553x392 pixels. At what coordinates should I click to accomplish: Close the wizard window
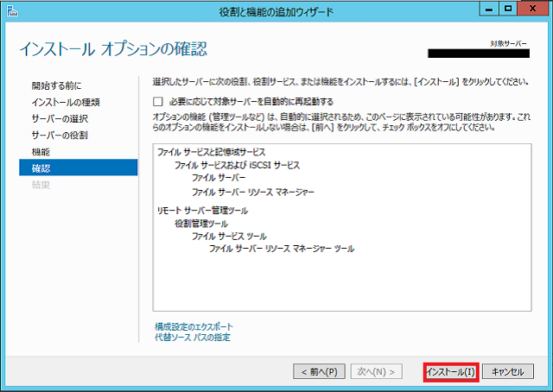pyautogui.click(x=536, y=9)
